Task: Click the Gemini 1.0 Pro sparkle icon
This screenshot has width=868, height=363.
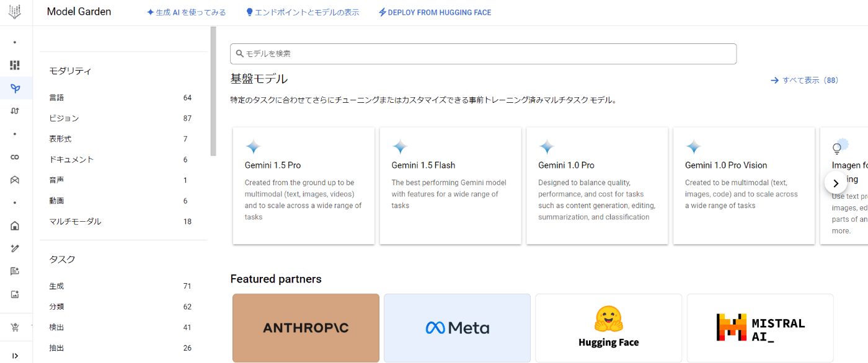Action: click(x=546, y=147)
